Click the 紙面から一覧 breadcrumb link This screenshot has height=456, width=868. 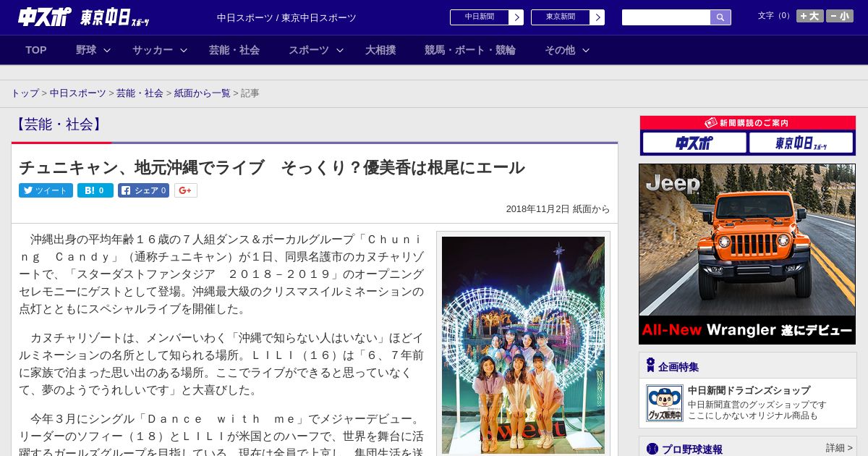pyautogui.click(x=202, y=93)
